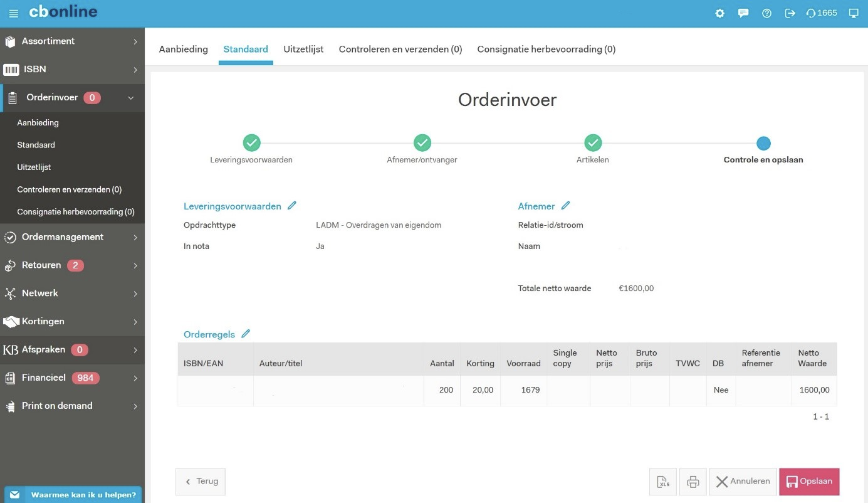868x503 pixels.
Task: Open Controleren en verzenden (0) tab
Action: tap(400, 49)
